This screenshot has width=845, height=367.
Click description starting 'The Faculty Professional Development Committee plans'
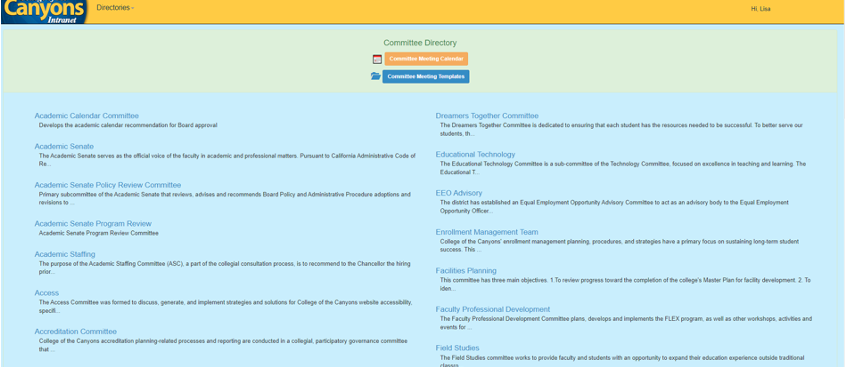pyautogui.click(x=626, y=323)
